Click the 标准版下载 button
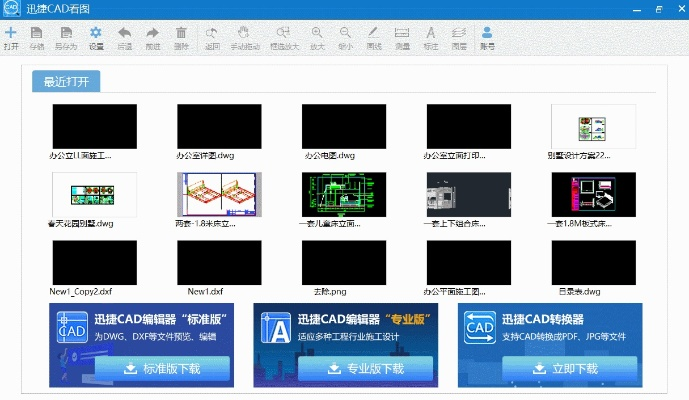 click(x=162, y=368)
